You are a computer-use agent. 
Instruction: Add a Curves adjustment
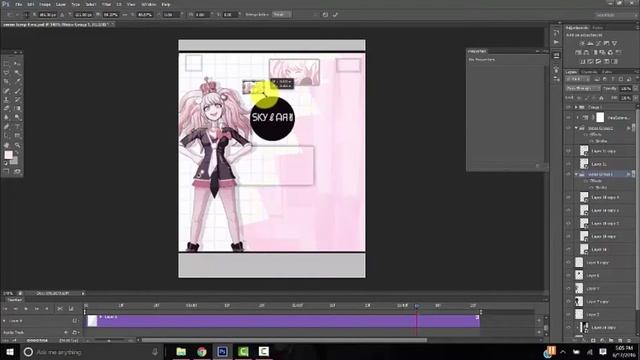coord(598,43)
